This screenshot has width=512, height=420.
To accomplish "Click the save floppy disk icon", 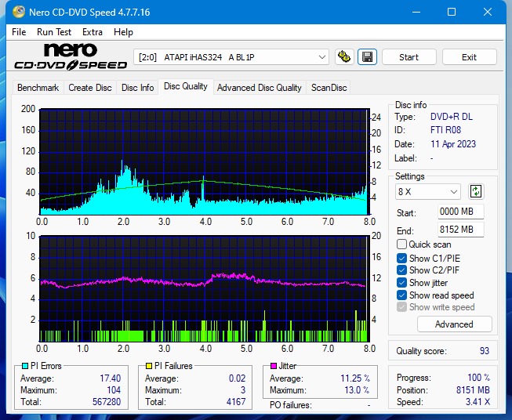I will 366,57.
